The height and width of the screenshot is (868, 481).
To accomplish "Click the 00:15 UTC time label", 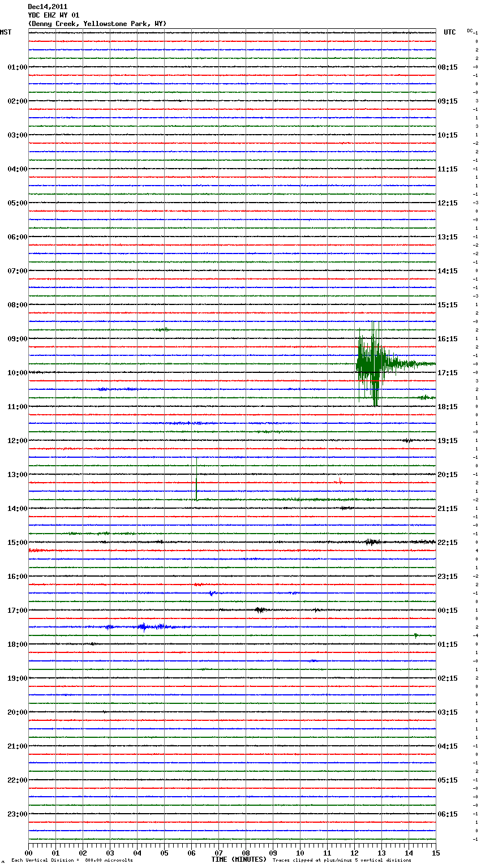I will pyautogui.click(x=448, y=611).
